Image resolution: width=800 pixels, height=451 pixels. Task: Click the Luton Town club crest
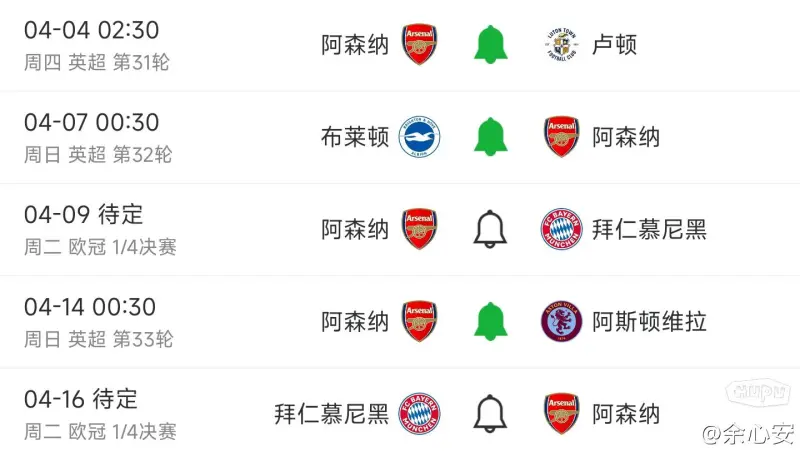561,44
